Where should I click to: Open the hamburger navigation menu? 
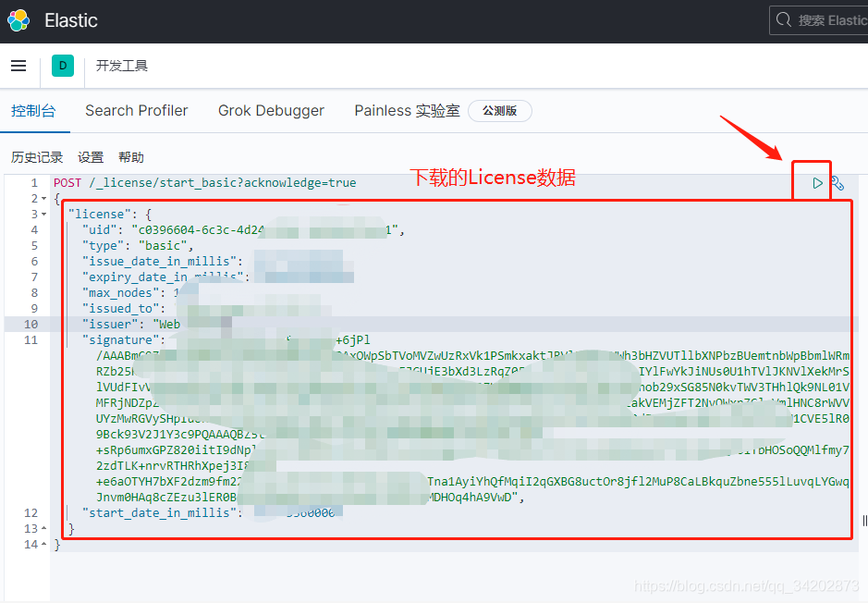[x=18, y=66]
